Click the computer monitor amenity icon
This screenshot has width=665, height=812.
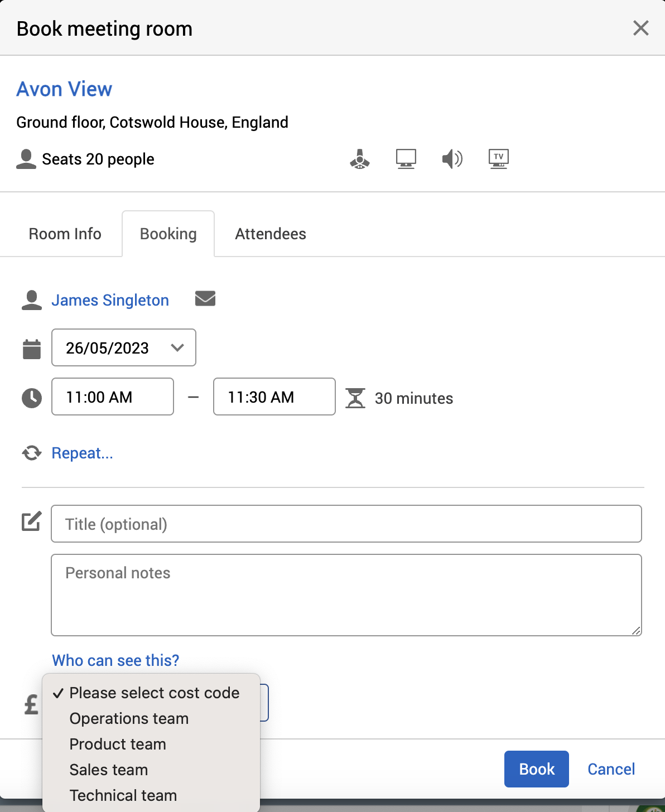[406, 159]
